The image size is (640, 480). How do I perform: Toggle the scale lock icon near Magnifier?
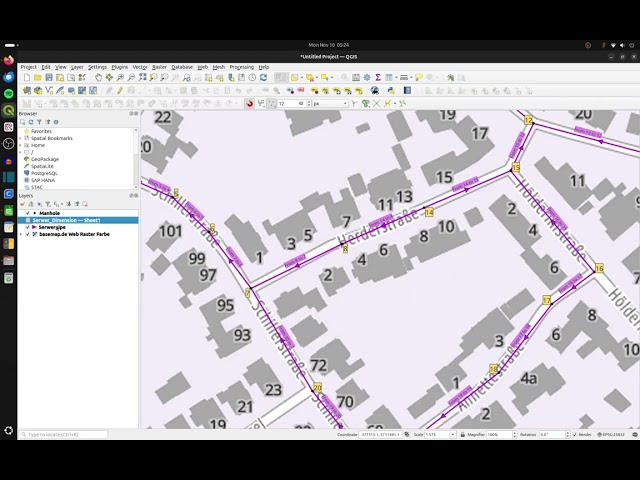click(x=462, y=435)
